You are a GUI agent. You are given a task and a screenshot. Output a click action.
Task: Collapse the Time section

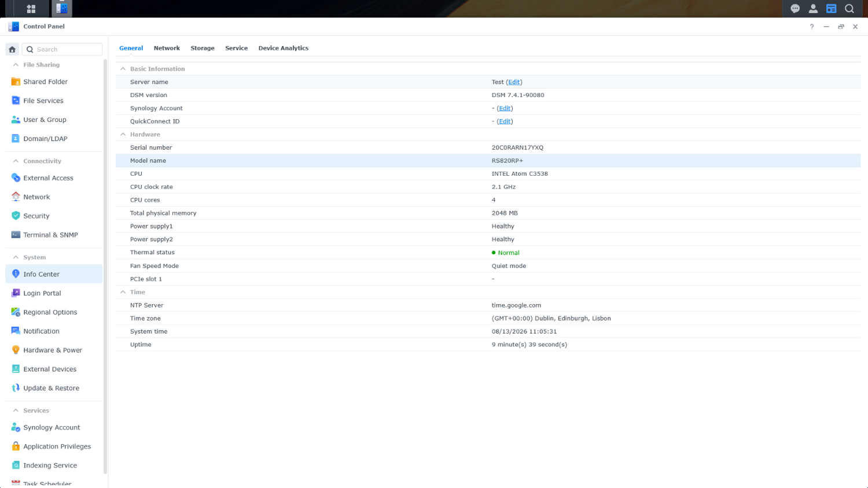coord(123,292)
